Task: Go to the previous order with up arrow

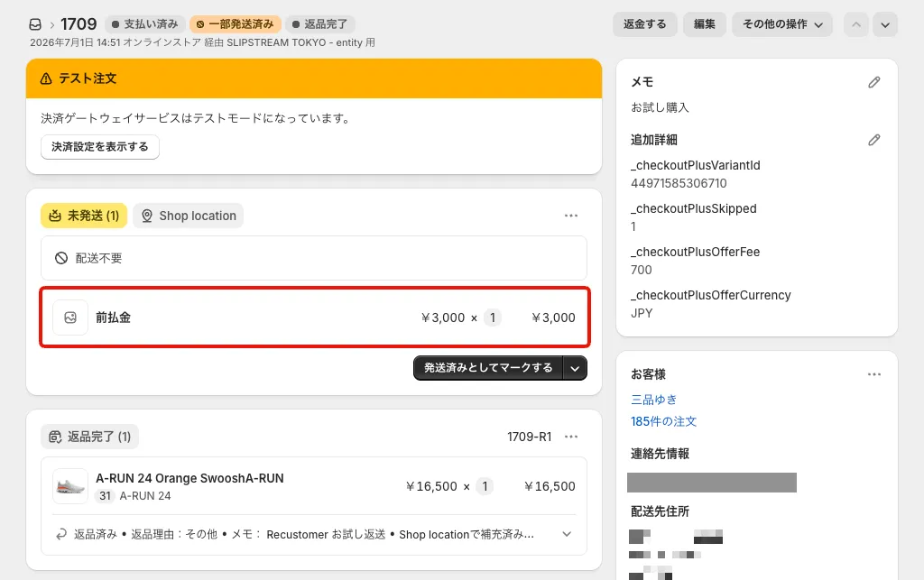Action: 856,24
